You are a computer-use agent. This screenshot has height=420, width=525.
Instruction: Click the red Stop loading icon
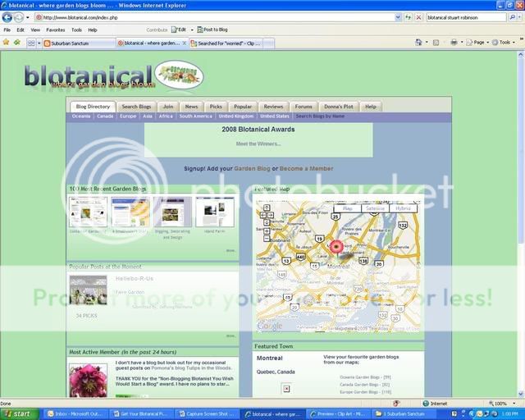pyautogui.click(x=418, y=17)
